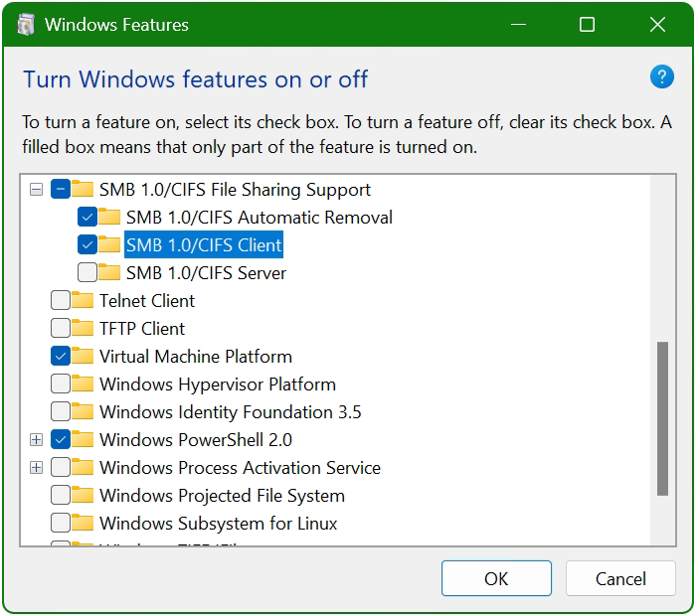
Task: Select Windows Hypervisor Platform label
Action: 218,385
